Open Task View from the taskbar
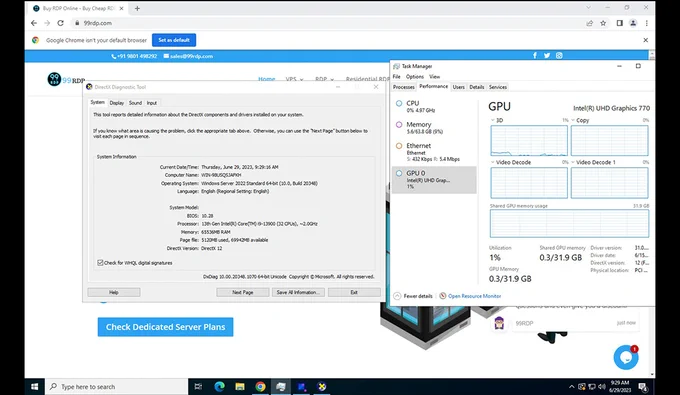The height and width of the screenshot is (395, 680). 198,386
